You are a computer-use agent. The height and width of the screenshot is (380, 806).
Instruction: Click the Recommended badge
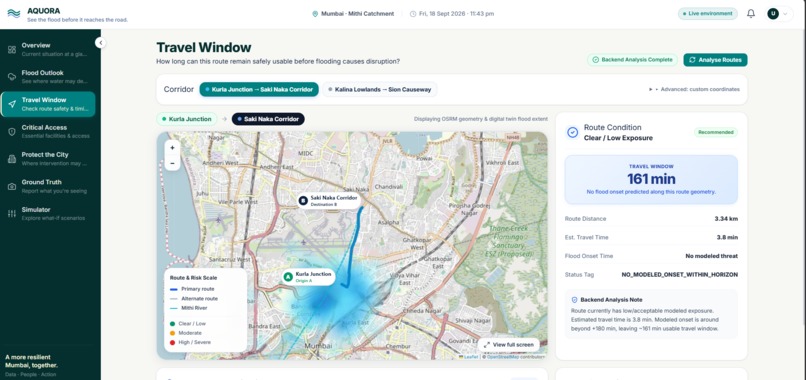(716, 132)
